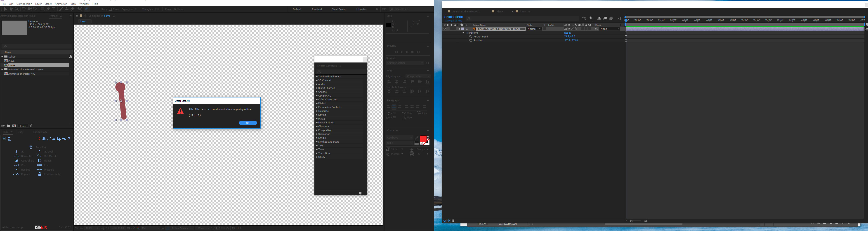Click the timeline search field
Image resolution: width=868 pixels, height=231 pixels.
pos(522,18)
